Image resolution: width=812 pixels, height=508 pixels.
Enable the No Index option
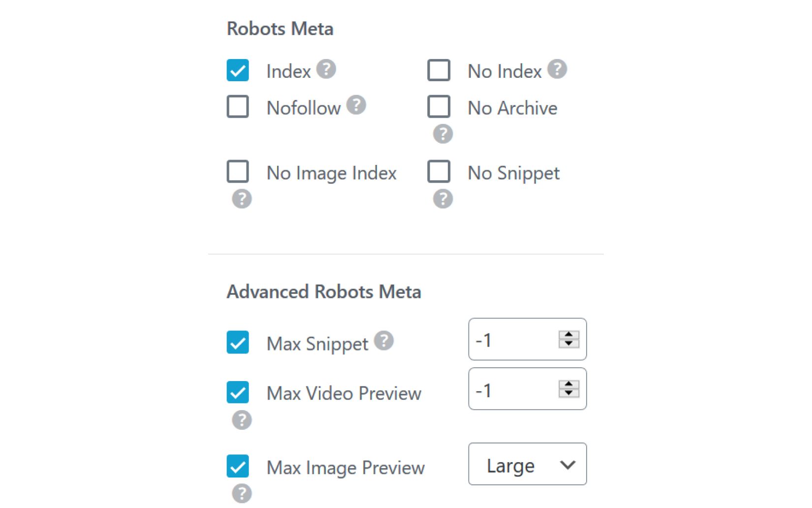[438, 70]
